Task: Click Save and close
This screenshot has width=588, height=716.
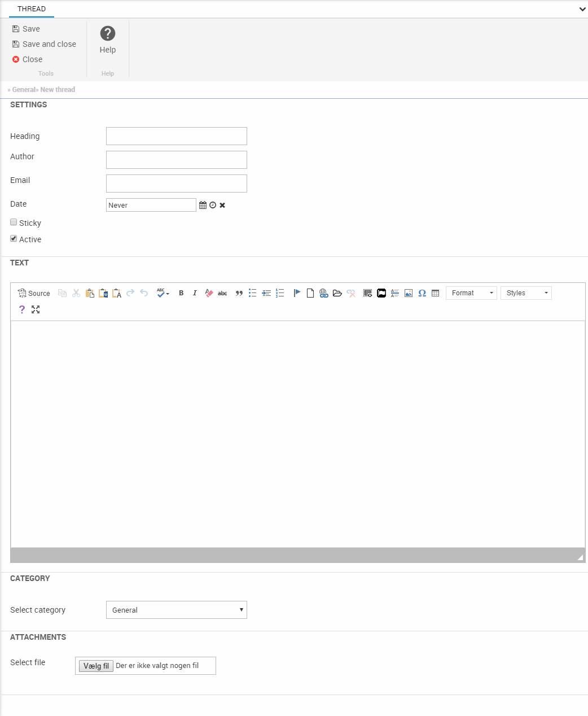Action: [x=44, y=44]
